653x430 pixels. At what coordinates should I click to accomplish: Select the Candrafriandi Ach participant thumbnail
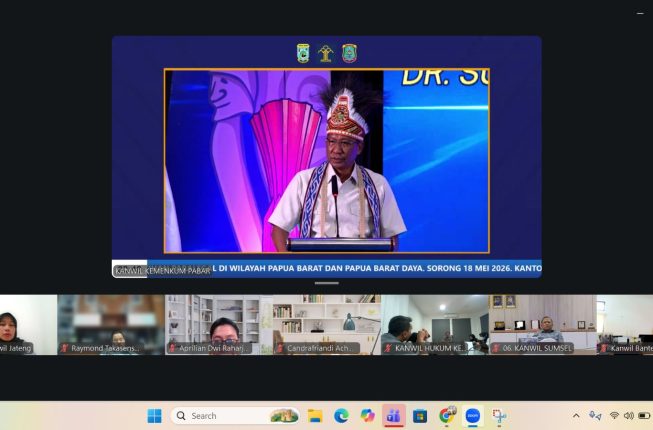coord(327,325)
